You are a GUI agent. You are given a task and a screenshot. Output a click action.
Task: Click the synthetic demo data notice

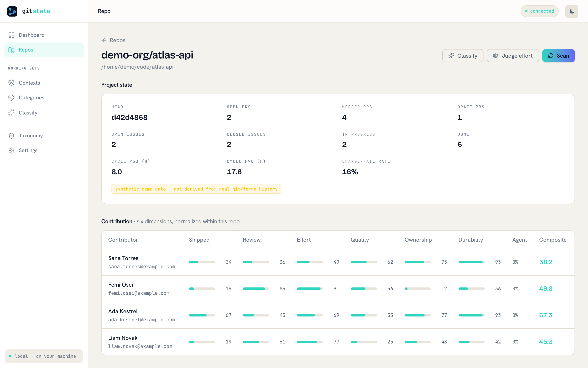[196, 189]
